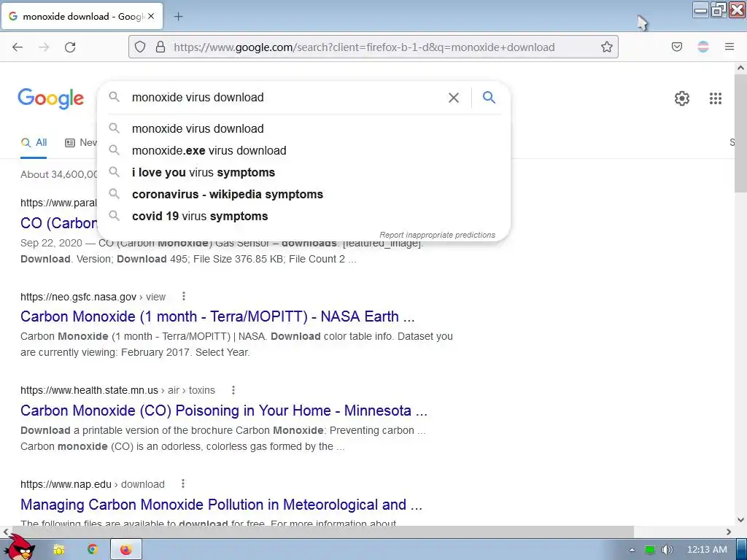Choose 'coronavirus - wikipedia symptoms' suggestion
Viewport: 747px width, 560px height.
coord(304,194)
